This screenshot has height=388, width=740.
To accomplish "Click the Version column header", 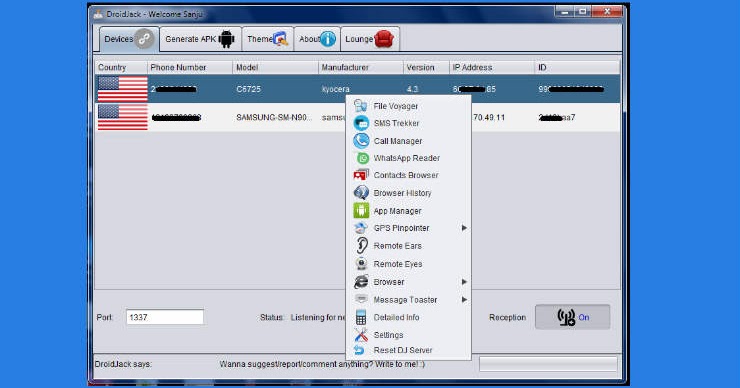I will [427, 67].
